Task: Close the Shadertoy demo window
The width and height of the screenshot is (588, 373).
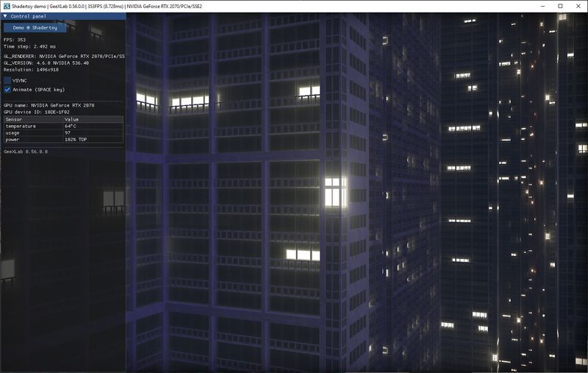Action: point(578,6)
